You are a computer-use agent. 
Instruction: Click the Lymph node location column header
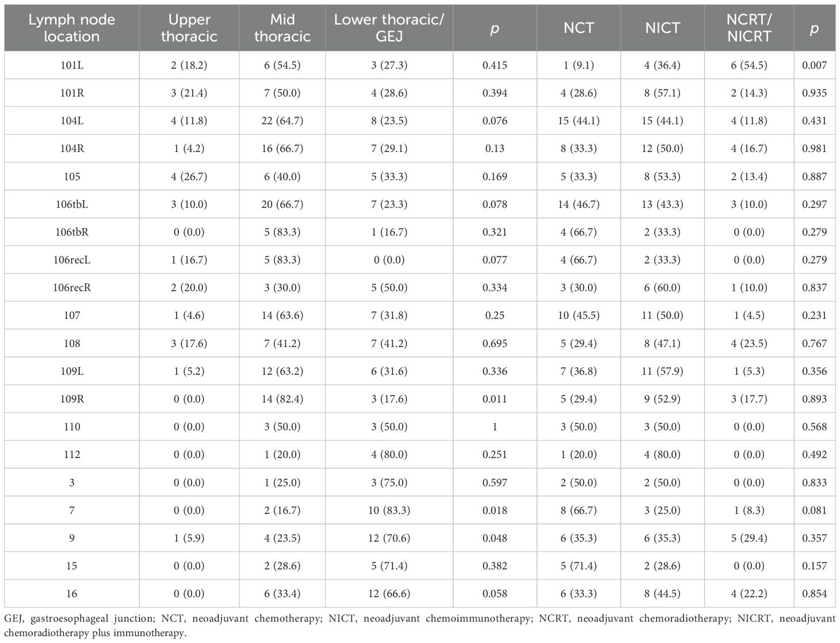(x=72, y=28)
